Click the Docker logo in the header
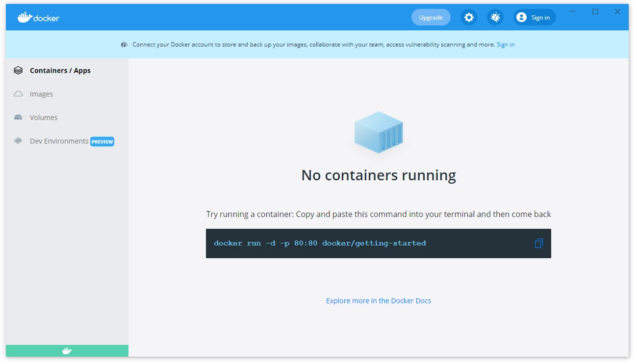The width and height of the screenshot is (637, 364). [39, 18]
